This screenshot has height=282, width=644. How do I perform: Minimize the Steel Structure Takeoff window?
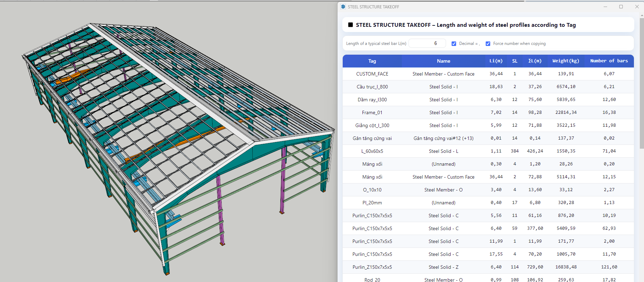(605, 7)
